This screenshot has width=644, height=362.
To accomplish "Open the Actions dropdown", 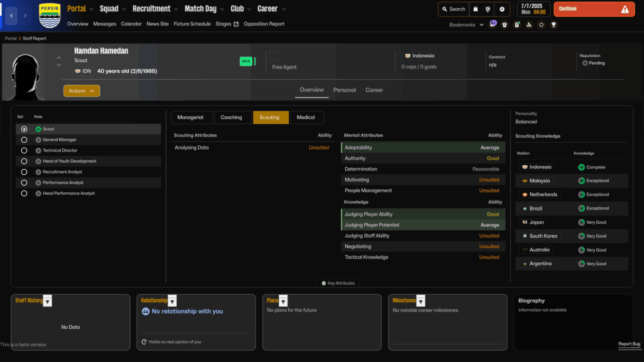I will [x=81, y=90].
